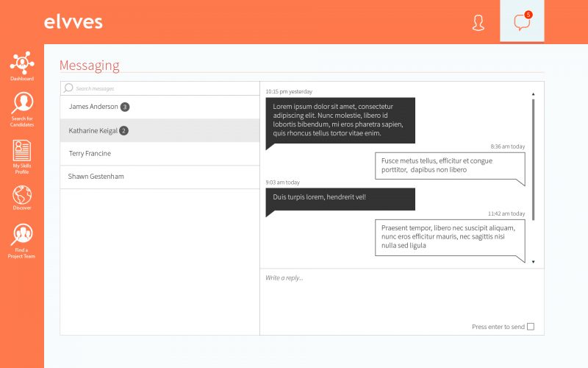Click the elvves logo
Screen dimensions: 588x368
[73, 22]
